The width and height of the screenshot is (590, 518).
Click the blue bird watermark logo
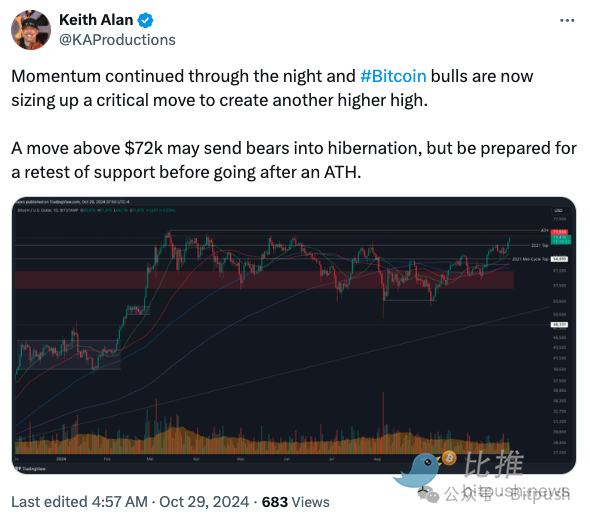coord(418,470)
